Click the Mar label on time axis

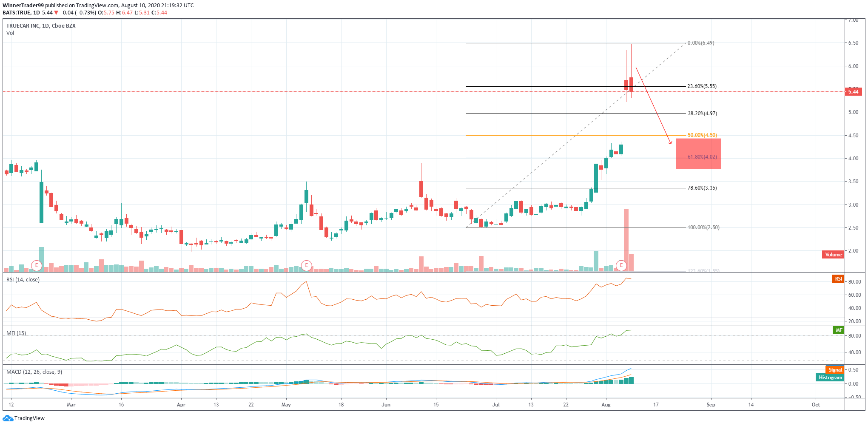coord(71,405)
